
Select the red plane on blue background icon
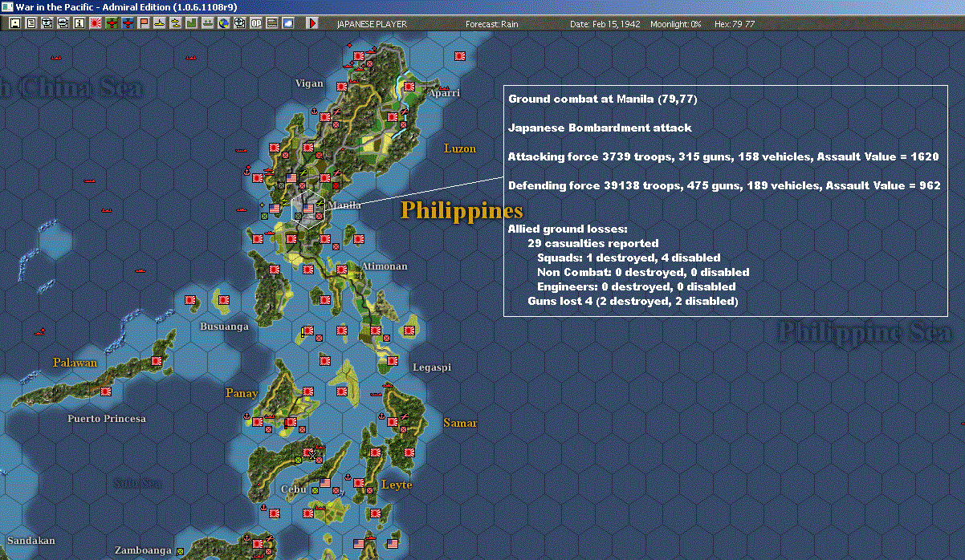point(128,23)
